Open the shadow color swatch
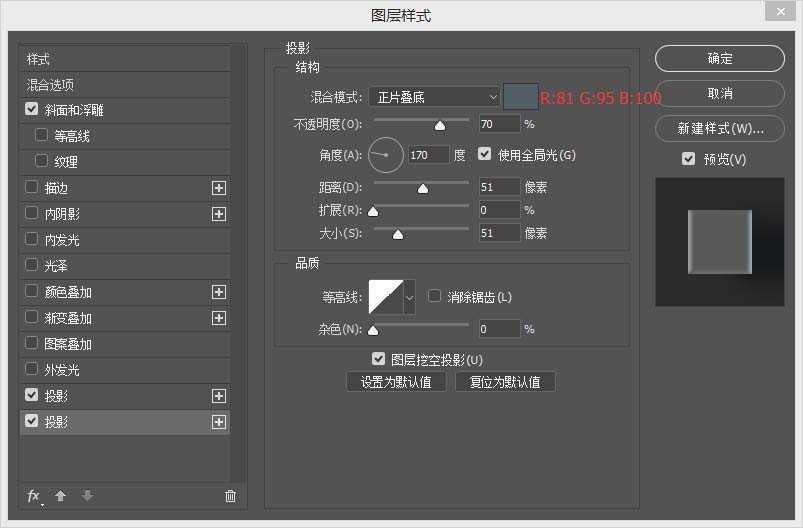Image resolution: width=803 pixels, height=528 pixels. (520, 97)
